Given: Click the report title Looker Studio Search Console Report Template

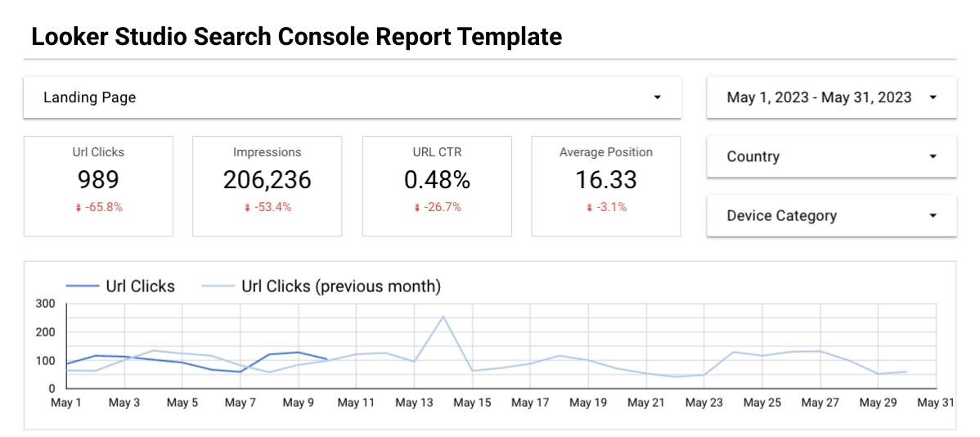Looking at the screenshot, I should coord(297,37).
